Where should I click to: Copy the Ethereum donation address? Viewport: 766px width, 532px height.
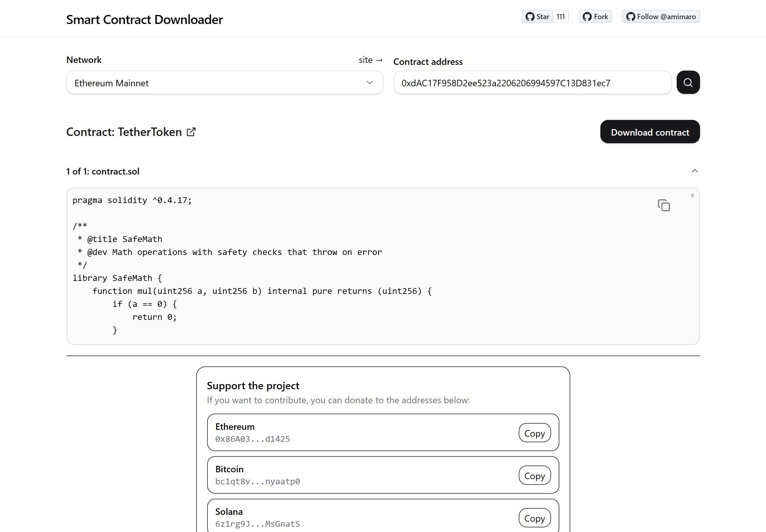[535, 433]
